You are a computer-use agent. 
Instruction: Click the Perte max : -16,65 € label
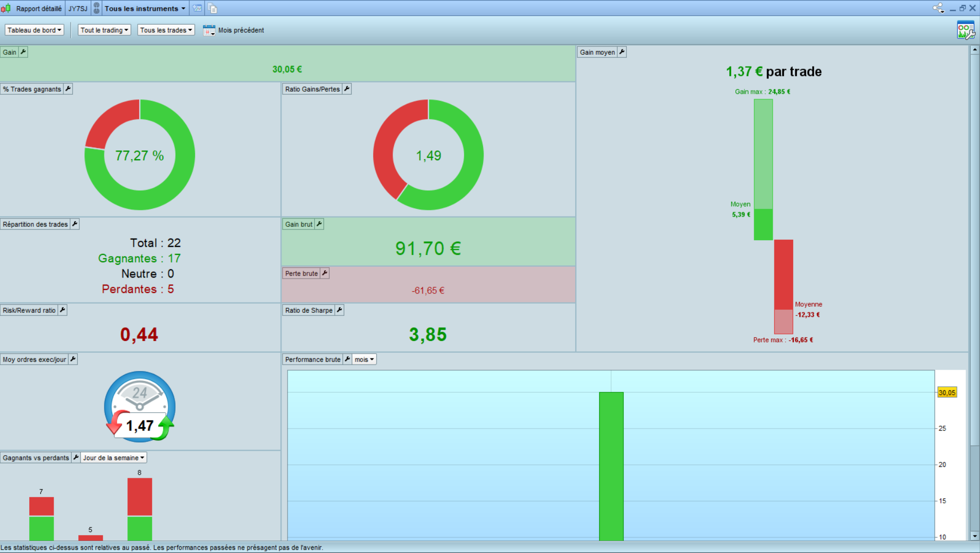tap(783, 340)
